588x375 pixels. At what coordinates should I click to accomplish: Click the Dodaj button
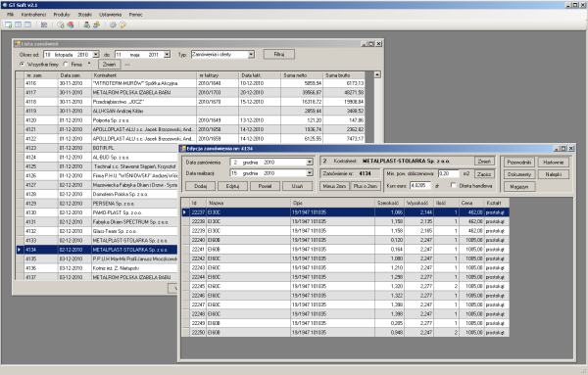201,186
